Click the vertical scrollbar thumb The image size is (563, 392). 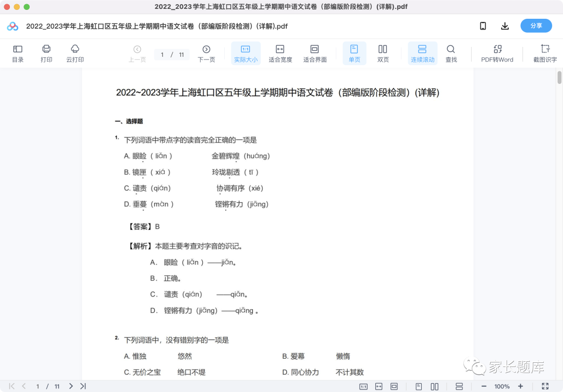(559, 78)
